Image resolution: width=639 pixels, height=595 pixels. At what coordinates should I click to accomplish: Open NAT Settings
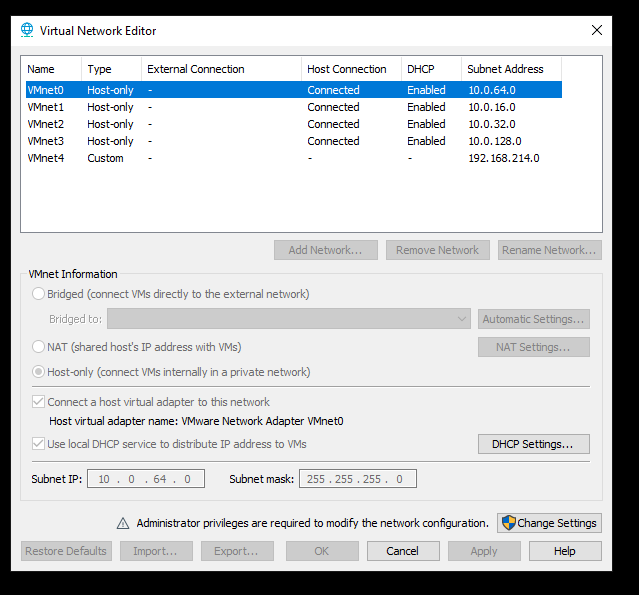click(533, 347)
